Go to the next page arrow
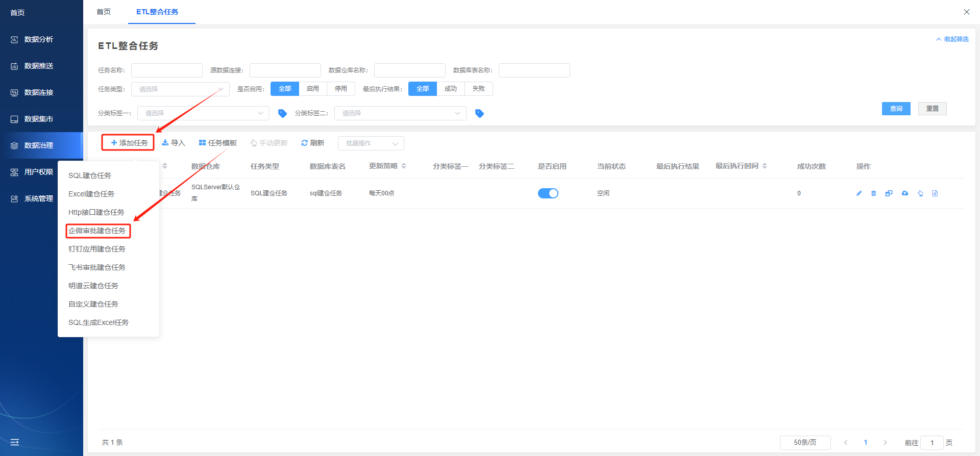The image size is (980, 456). click(x=885, y=443)
